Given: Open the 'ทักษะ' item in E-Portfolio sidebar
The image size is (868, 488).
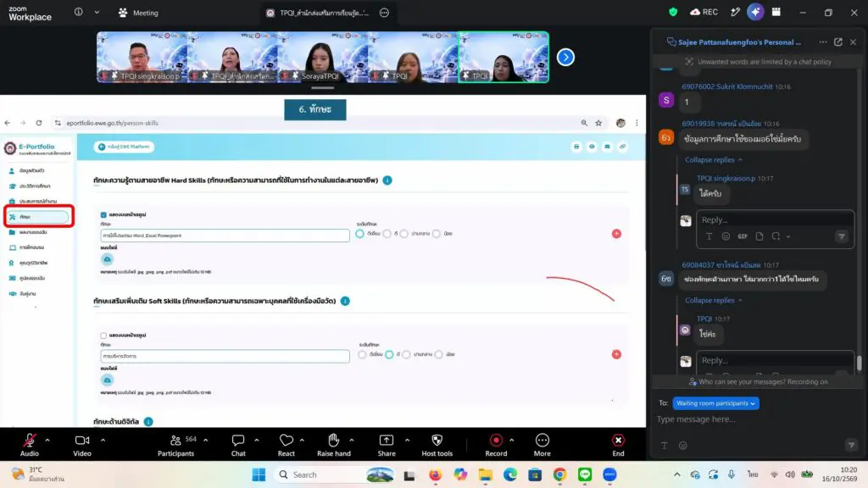Looking at the screenshot, I should point(39,217).
